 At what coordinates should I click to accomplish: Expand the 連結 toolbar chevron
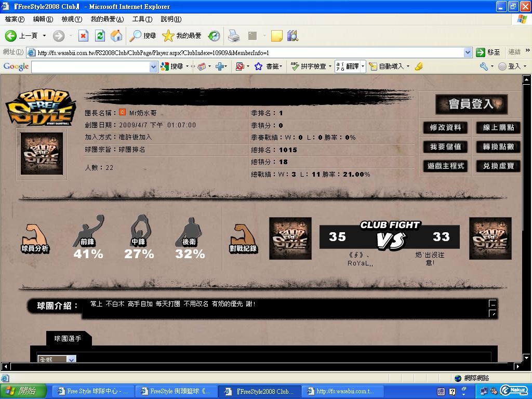pos(528,50)
